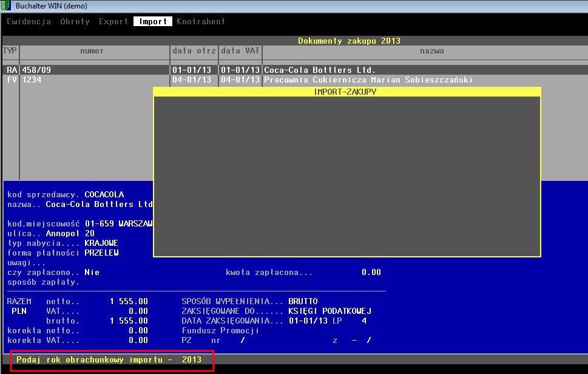
Task: Click the DATA ZAKSIĘGOWANIA date 01-01/13
Action: point(308,321)
